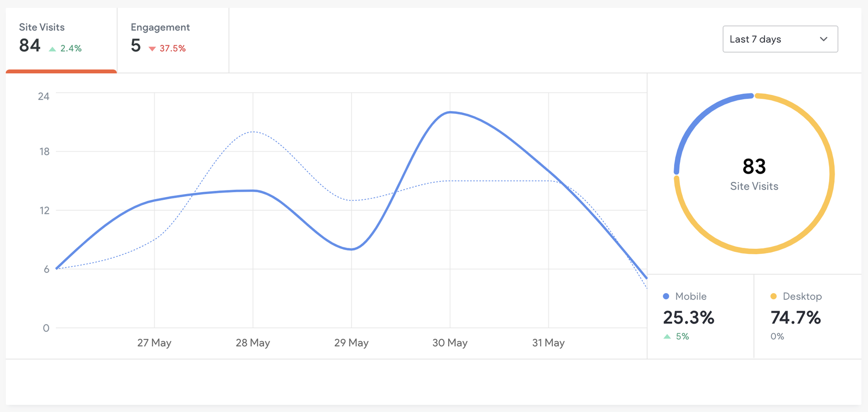Click the 27 May x-axis label
This screenshot has width=868, height=412.
[154, 343]
